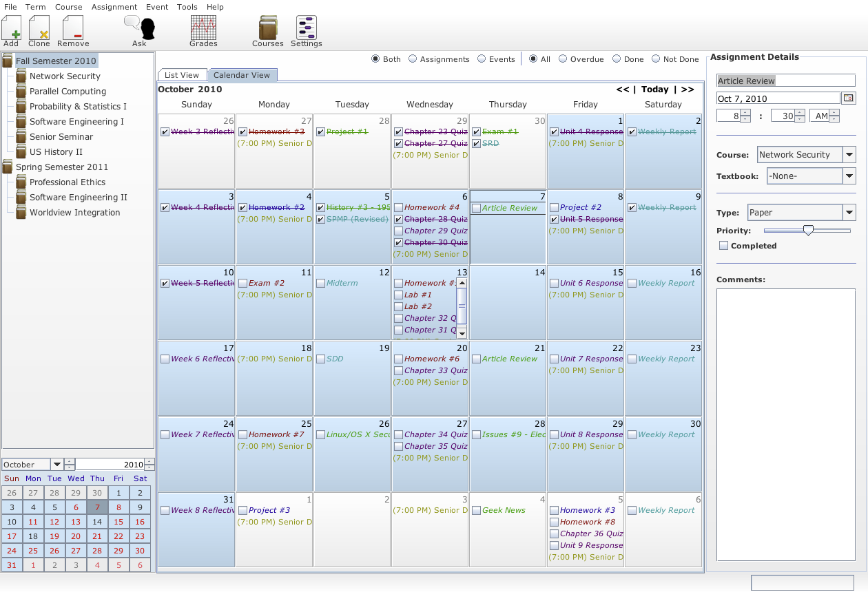Click the Software Engineering I book icon
Image resolution: width=868 pixels, height=592 pixels.
click(21, 121)
